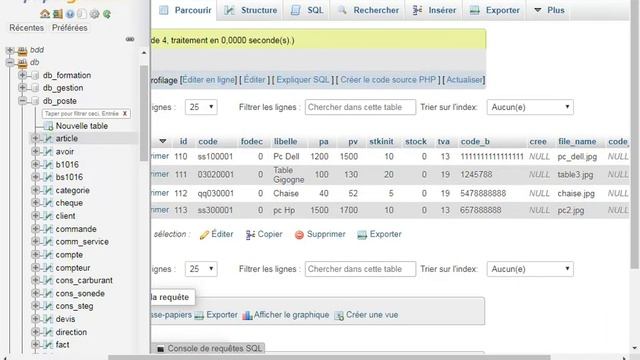
Task: Click the Actualiser link
Action: [464, 80]
